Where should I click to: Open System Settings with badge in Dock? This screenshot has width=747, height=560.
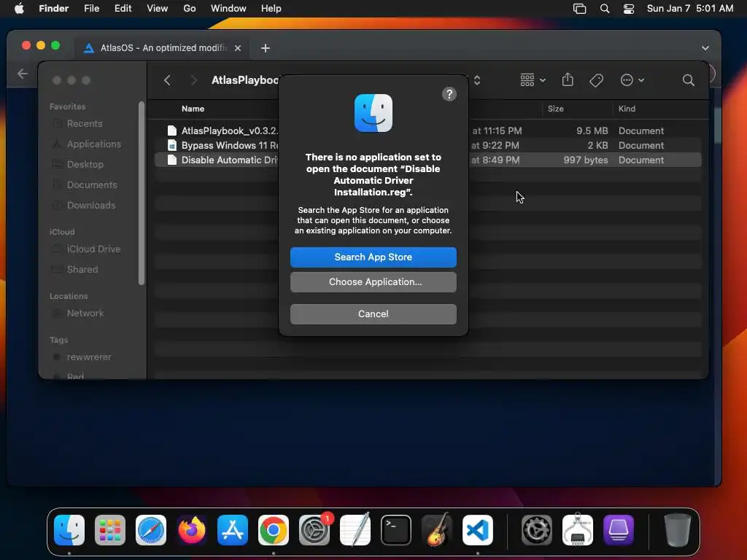tap(314, 530)
